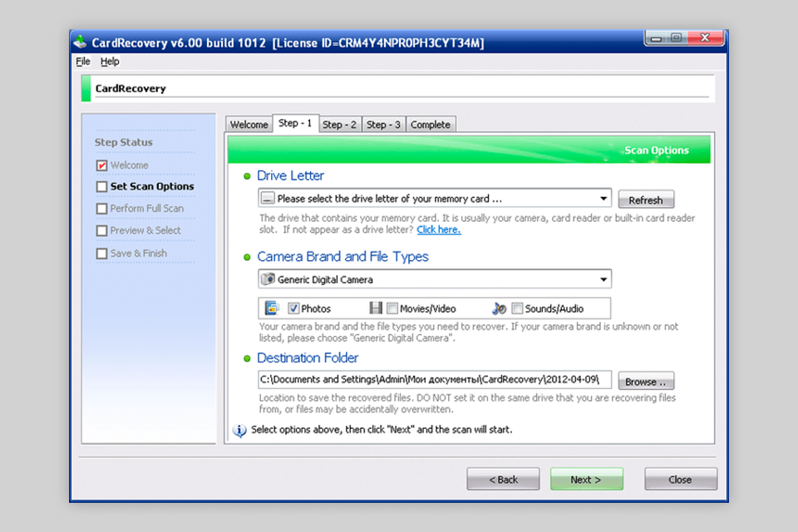Click the music note Sounds icon
Viewport: 798px width, 532px height.
coord(500,308)
